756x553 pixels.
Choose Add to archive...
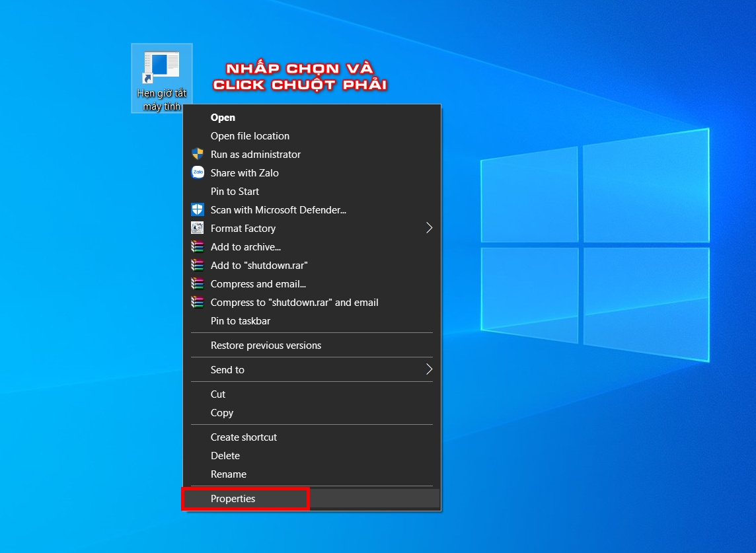pos(312,247)
